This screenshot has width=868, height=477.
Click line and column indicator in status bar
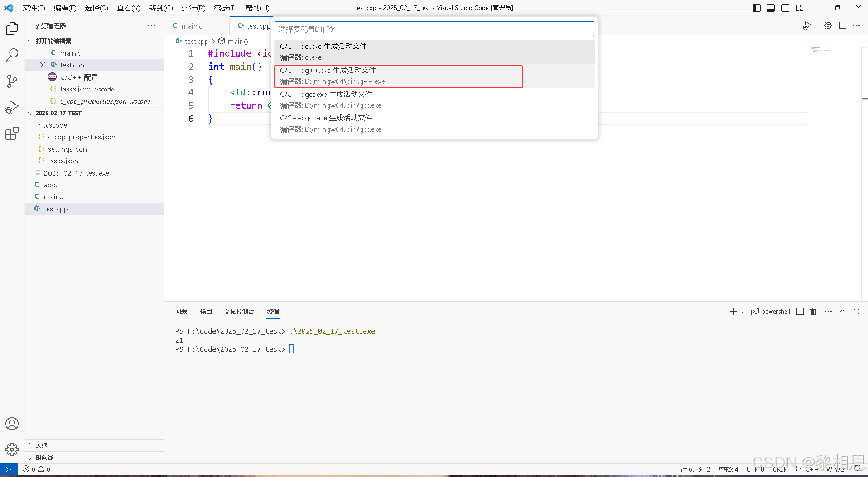pyautogui.click(x=695, y=469)
